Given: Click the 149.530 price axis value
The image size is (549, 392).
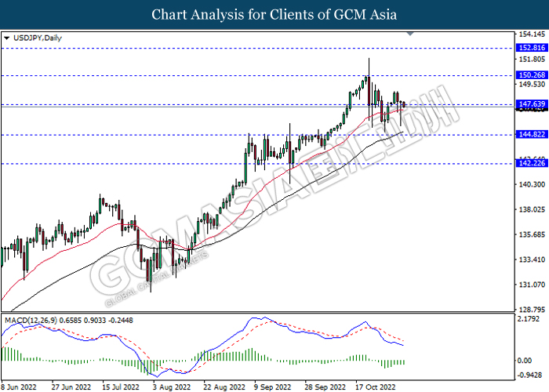Looking at the screenshot, I should (532, 85).
